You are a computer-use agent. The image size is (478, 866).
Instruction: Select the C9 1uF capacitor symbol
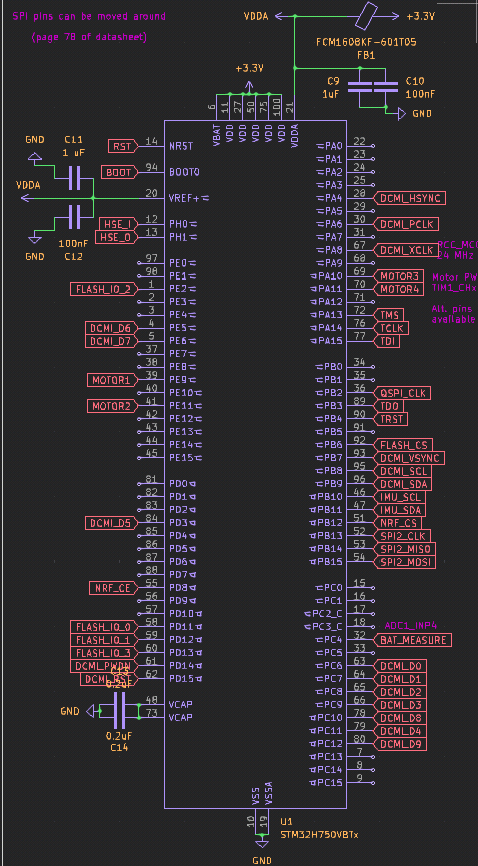[x=360, y=87]
